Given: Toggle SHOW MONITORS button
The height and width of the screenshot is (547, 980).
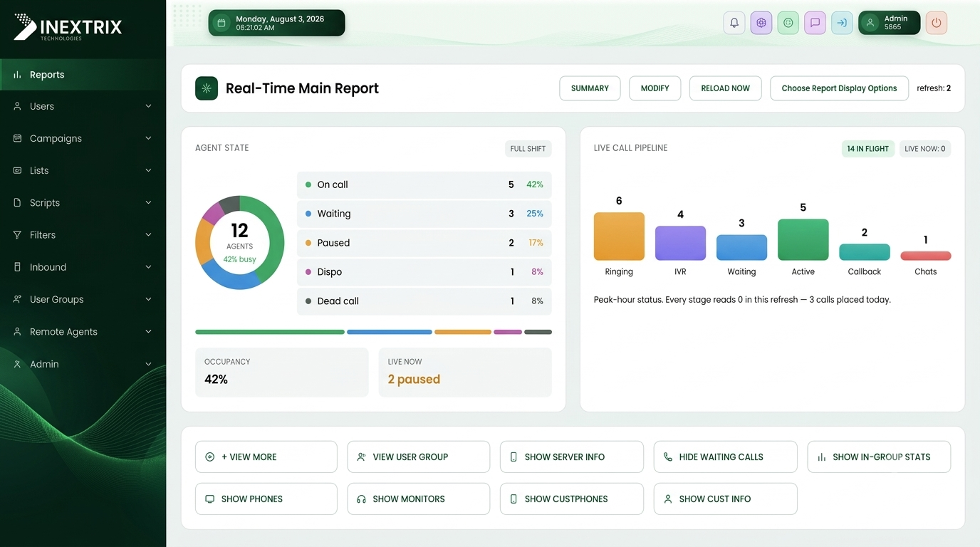Looking at the screenshot, I should [x=419, y=499].
